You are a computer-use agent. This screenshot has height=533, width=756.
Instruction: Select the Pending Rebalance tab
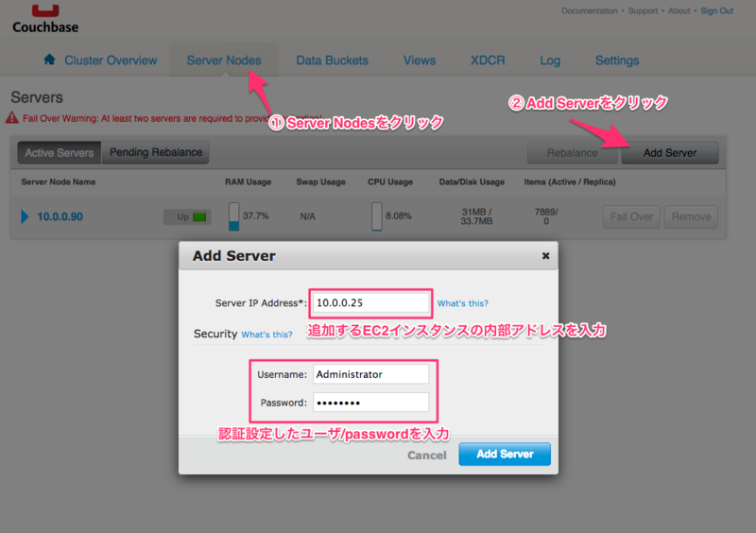coord(156,152)
